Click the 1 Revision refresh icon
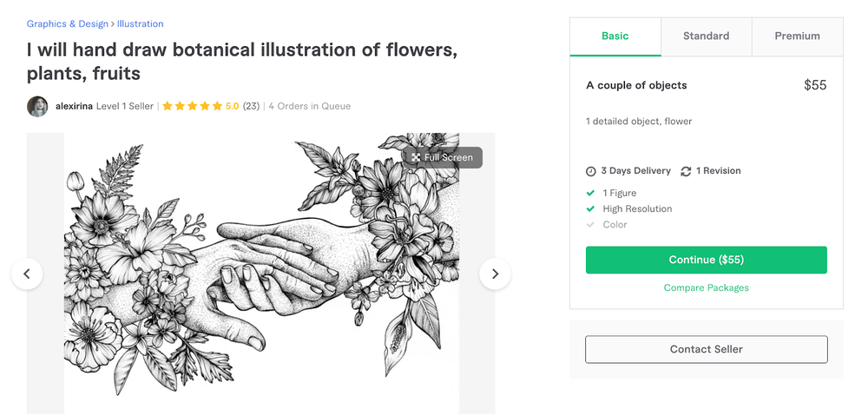This screenshot has width=868, height=416. point(686,171)
